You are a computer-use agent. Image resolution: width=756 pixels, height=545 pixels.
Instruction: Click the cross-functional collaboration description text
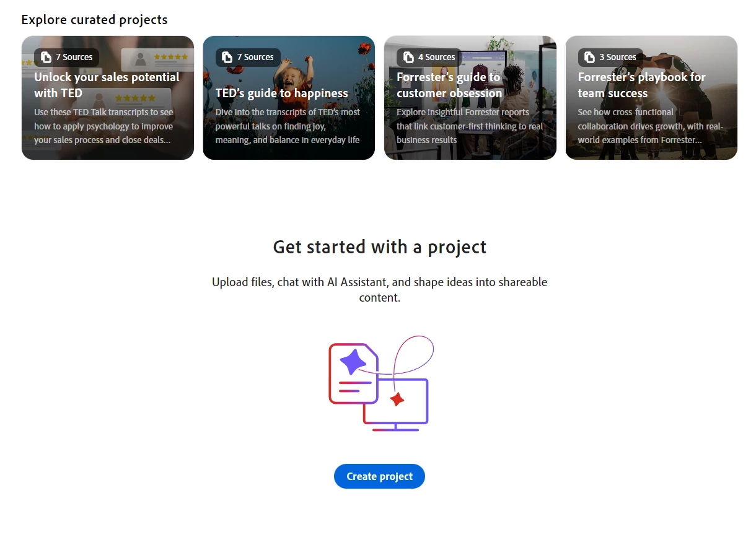pyautogui.click(x=651, y=126)
